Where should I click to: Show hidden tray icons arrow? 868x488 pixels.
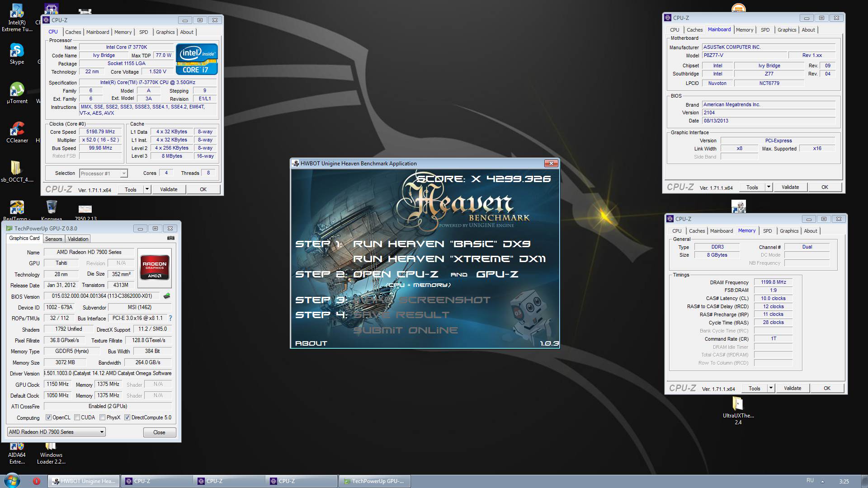[822, 482]
